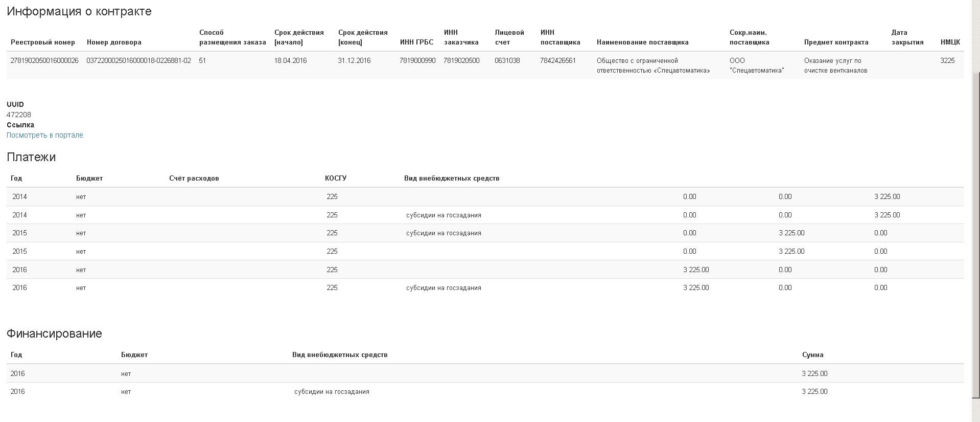Click 'Счёт расходов' header in Платежи

tap(194, 178)
